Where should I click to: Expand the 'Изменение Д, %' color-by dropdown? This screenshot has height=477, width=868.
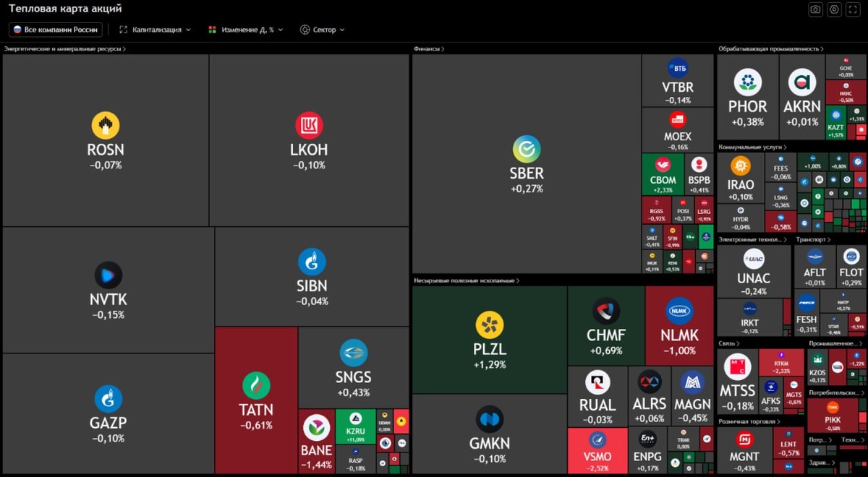tap(245, 30)
